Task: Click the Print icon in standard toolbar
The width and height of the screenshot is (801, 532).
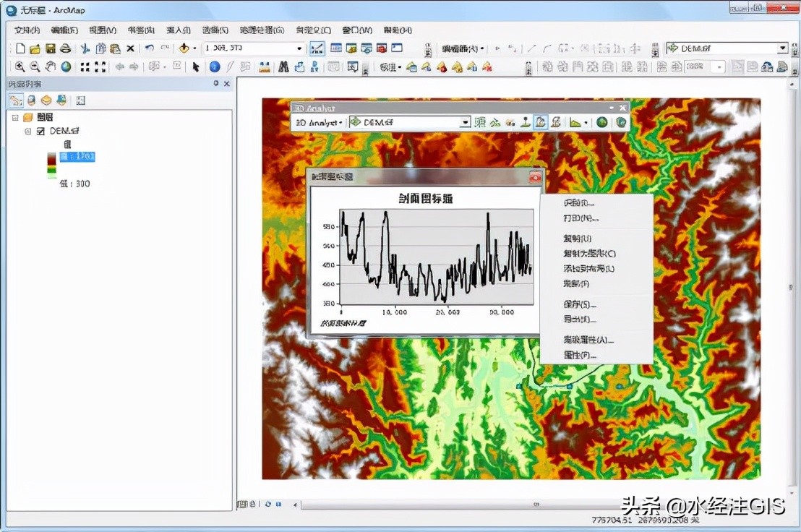Action: click(65, 48)
